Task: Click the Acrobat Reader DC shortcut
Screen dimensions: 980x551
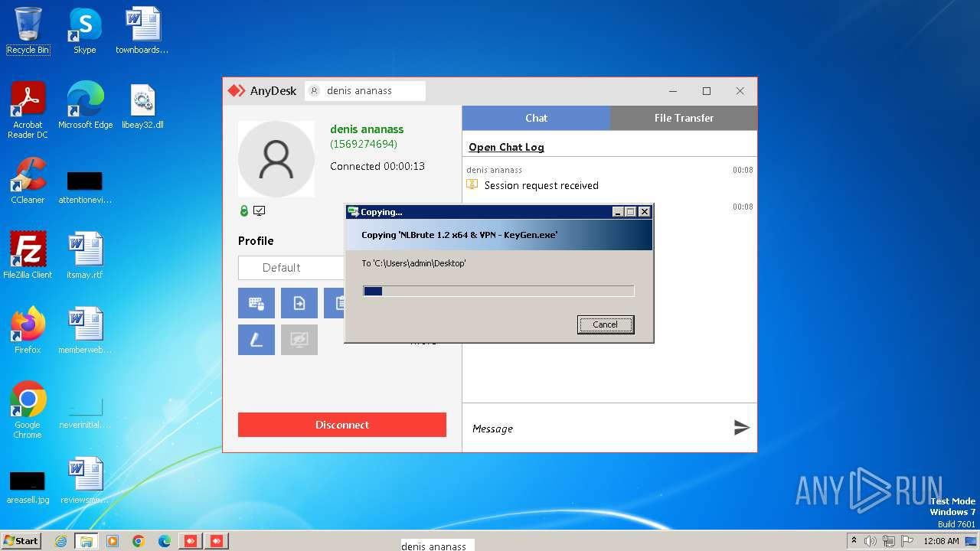Action: coord(28,110)
